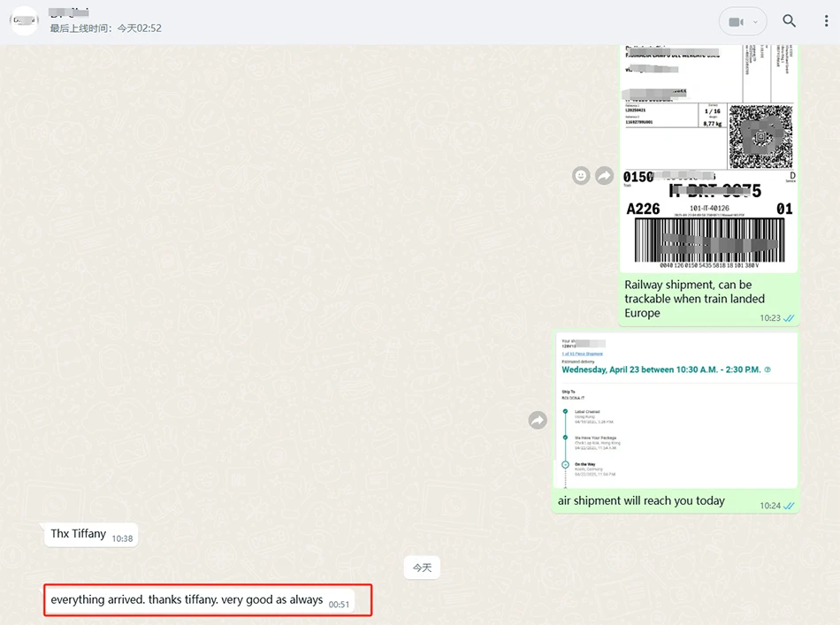React with emoji to shipping label image
This screenshot has width=840, height=625.
tap(581, 176)
